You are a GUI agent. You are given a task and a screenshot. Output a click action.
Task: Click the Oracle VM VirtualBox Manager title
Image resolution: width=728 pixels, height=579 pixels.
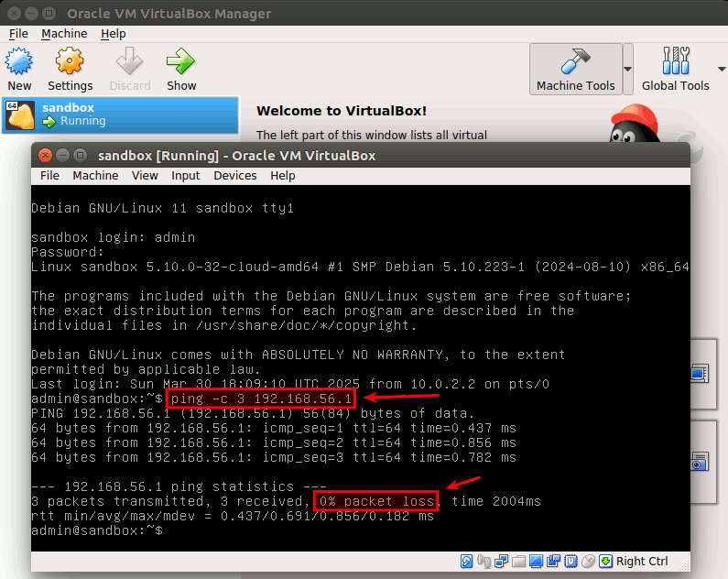(169, 14)
